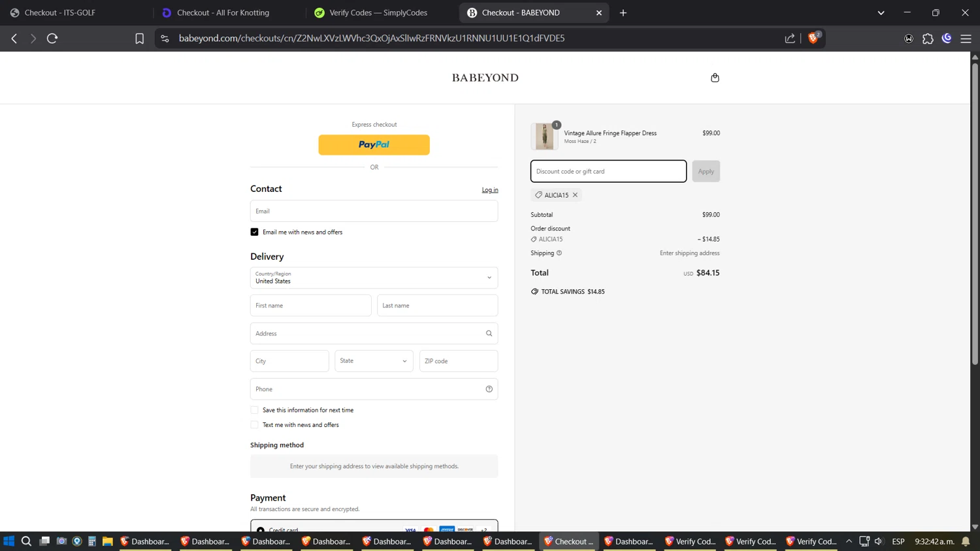Switch to Checkout - All For Knotting tab

pos(228,12)
